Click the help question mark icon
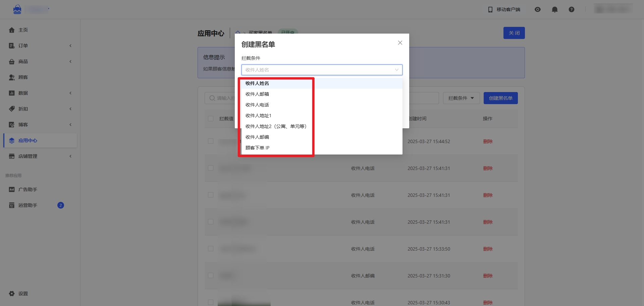644x306 pixels. coord(572,9)
